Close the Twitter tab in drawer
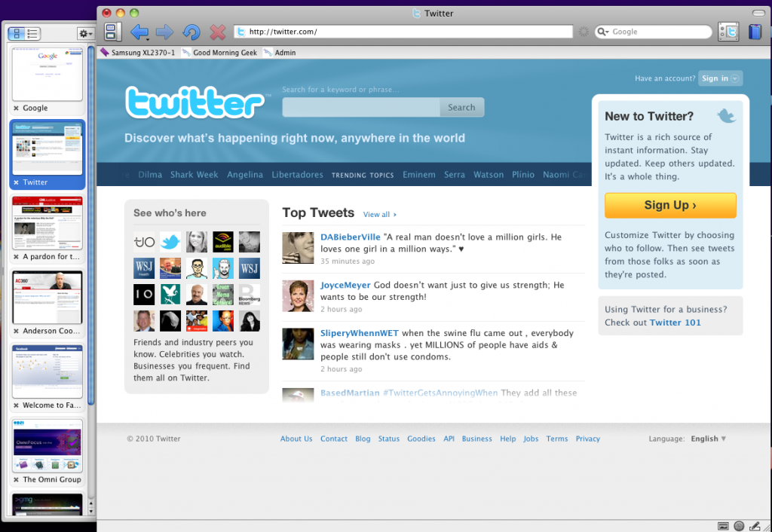 click(17, 182)
